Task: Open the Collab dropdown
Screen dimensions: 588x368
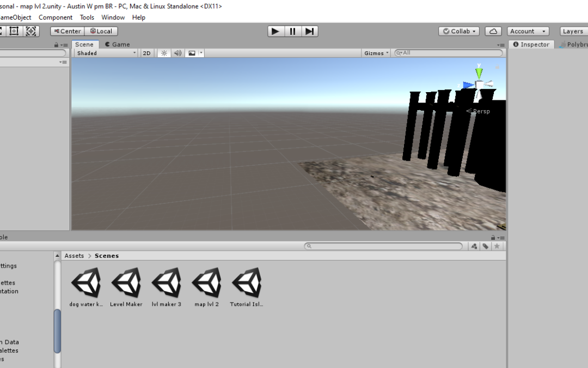Action: [459, 31]
